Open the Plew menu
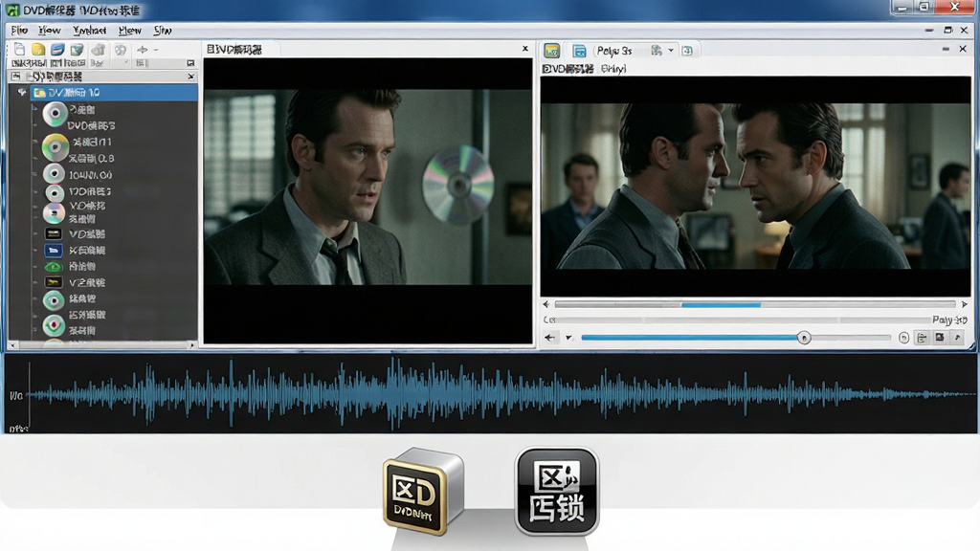Image resolution: width=980 pixels, height=551 pixels. 130,30
